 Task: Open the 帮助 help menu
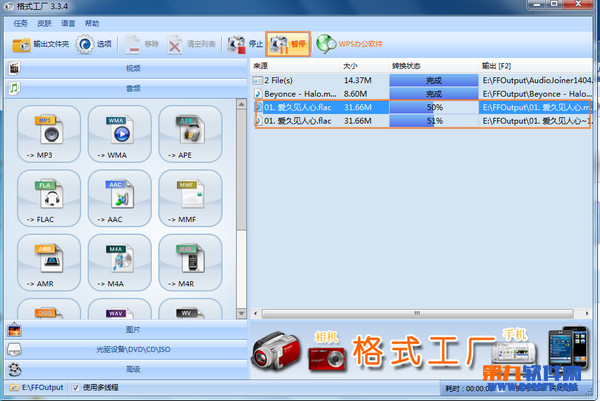click(92, 24)
